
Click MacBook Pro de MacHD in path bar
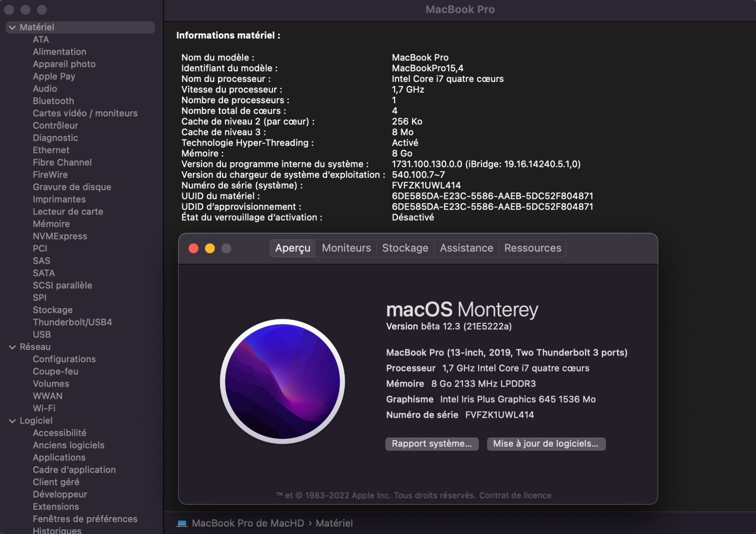coord(248,524)
